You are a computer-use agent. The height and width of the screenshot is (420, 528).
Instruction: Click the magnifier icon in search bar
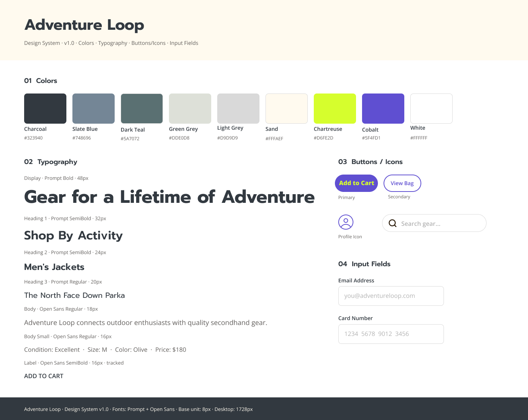point(392,223)
